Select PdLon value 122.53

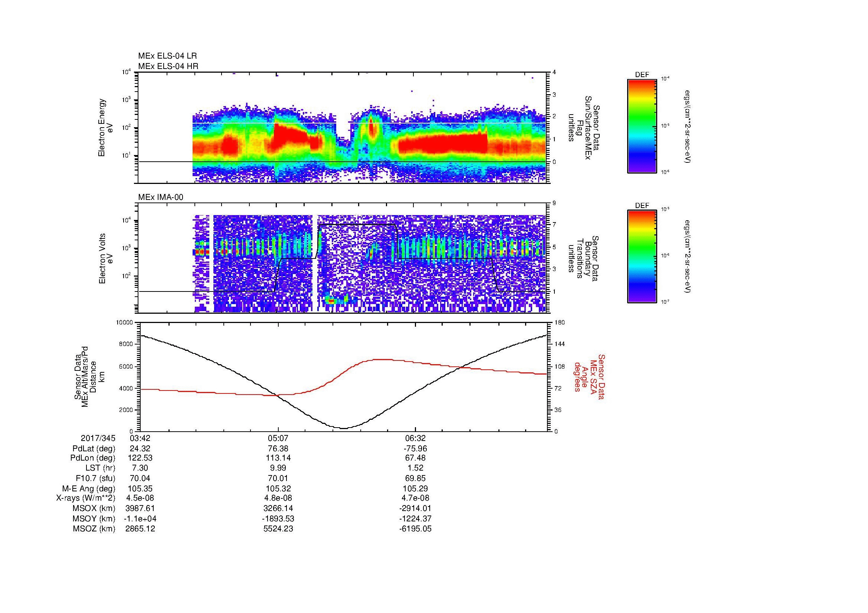140,458
